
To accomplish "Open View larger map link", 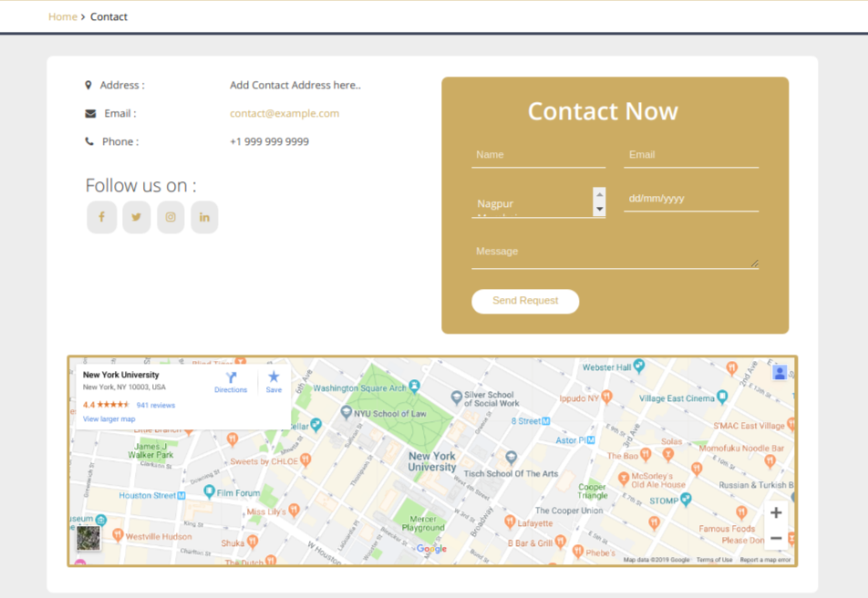I will [109, 419].
